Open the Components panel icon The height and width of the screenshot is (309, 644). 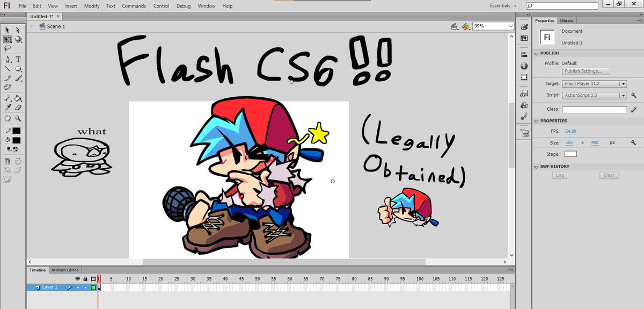point(524,105)
